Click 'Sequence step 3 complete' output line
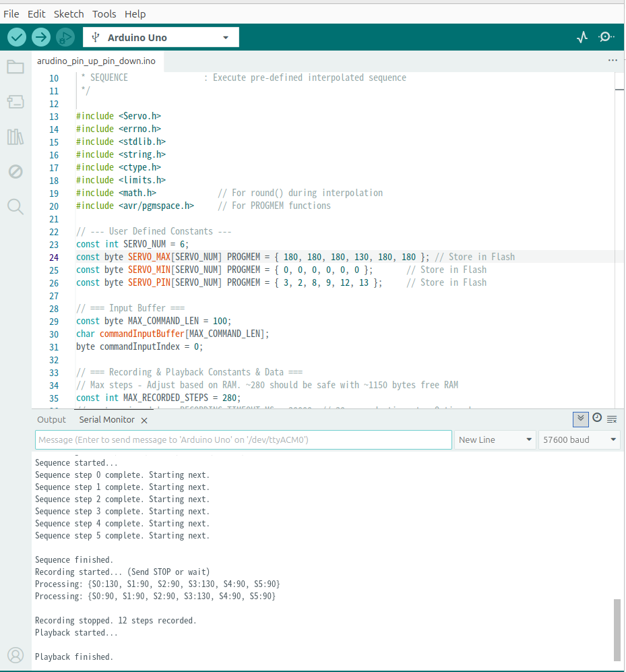This screenshot has width=626, height=672. [x=122, y=512]
